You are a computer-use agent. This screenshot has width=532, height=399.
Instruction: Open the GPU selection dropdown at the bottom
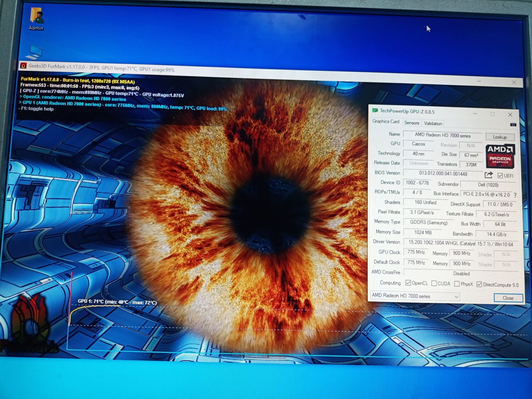click(x=457, y=297)
